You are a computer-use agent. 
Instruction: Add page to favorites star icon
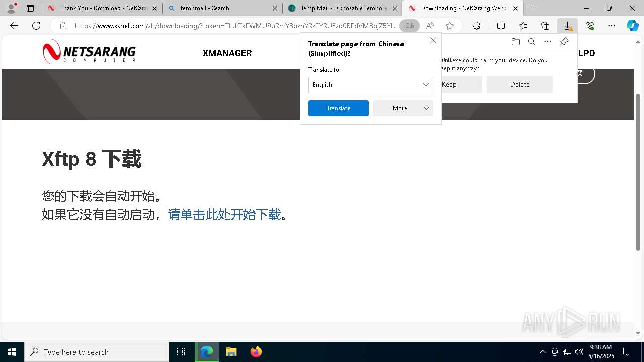click(x=450, y=26)
